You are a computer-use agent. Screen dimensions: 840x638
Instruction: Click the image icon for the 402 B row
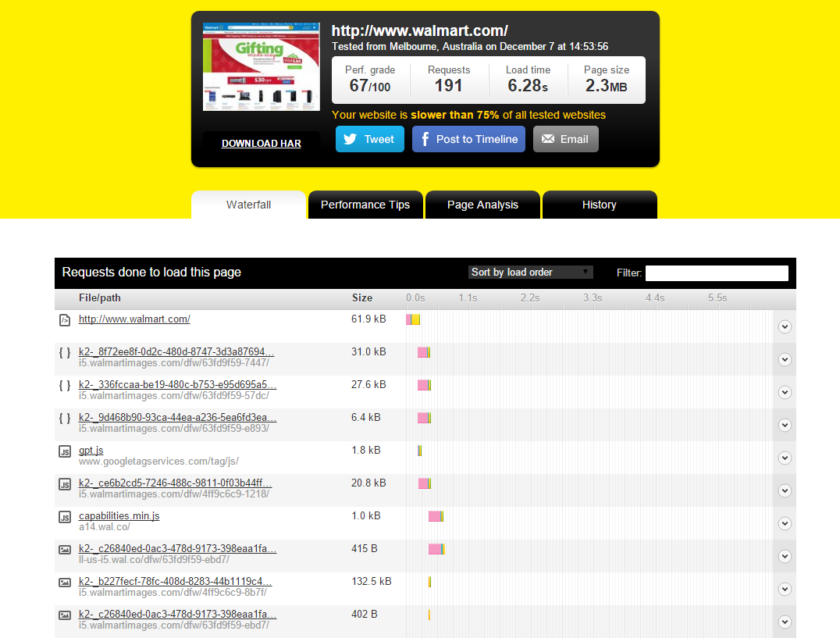[x=65, y=615]
